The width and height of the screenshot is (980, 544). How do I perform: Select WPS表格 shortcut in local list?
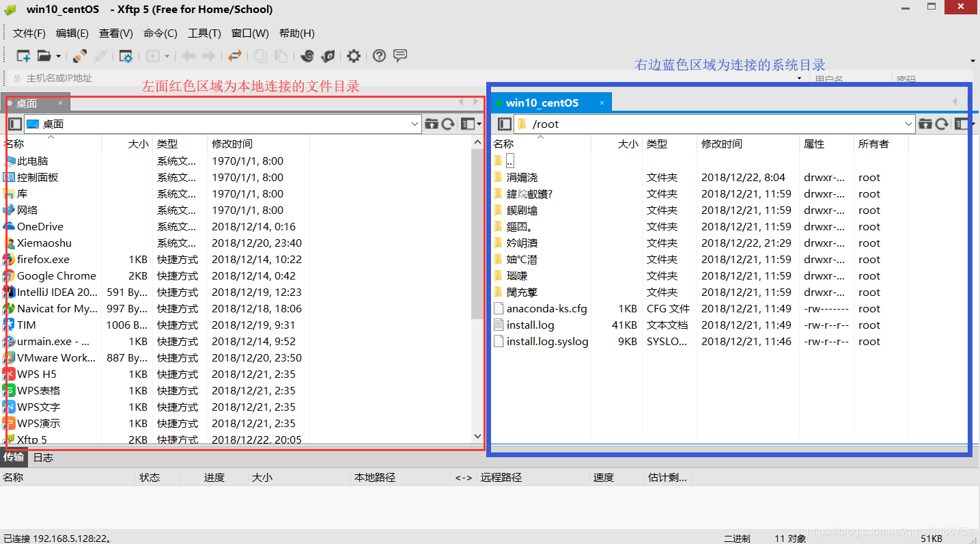coord(38,391)
